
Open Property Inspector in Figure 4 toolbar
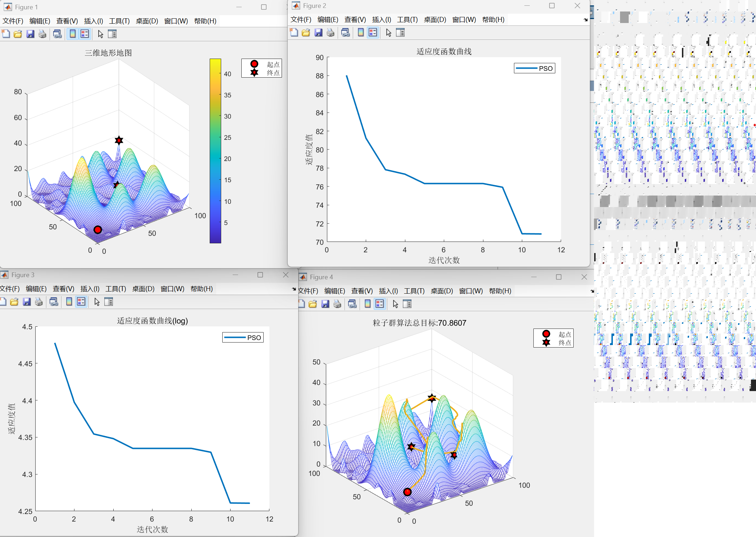[x=407, y=304]
